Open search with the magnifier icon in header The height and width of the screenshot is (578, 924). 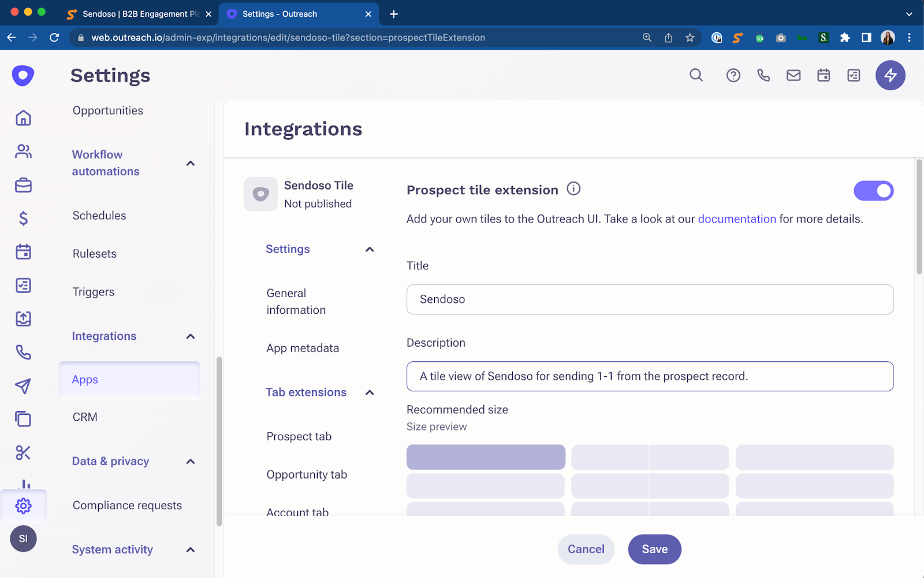coord(696,75)
